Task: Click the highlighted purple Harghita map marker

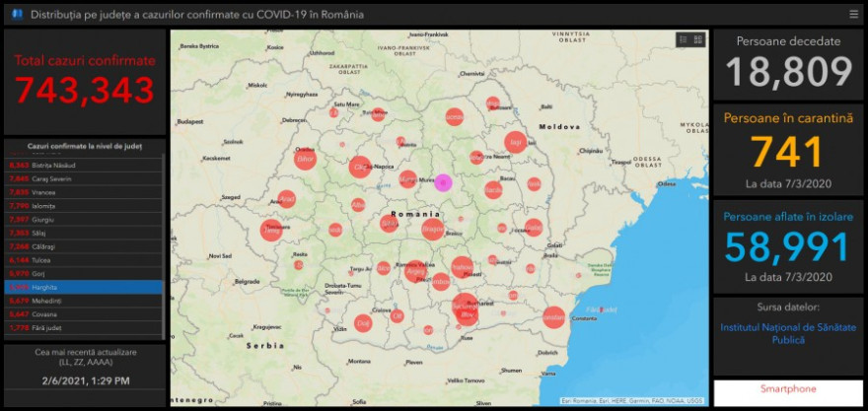Action: (444, 181)
